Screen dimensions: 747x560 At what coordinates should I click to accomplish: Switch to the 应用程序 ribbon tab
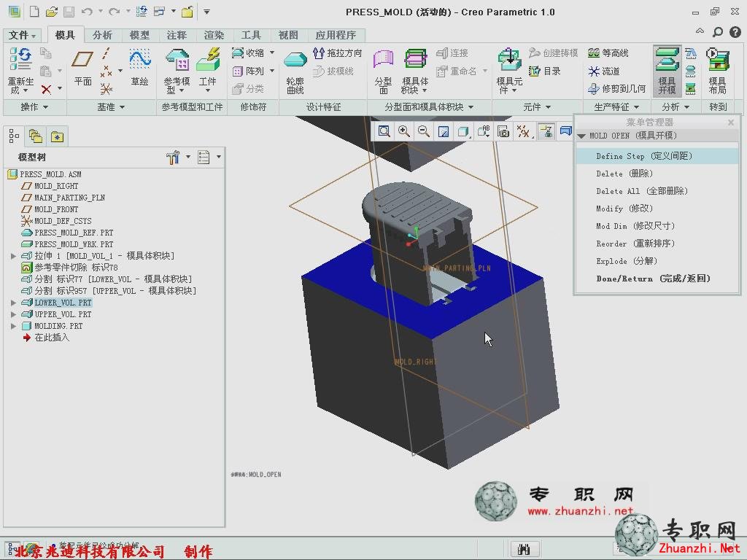pyautogui.click(x=336, y=35)
